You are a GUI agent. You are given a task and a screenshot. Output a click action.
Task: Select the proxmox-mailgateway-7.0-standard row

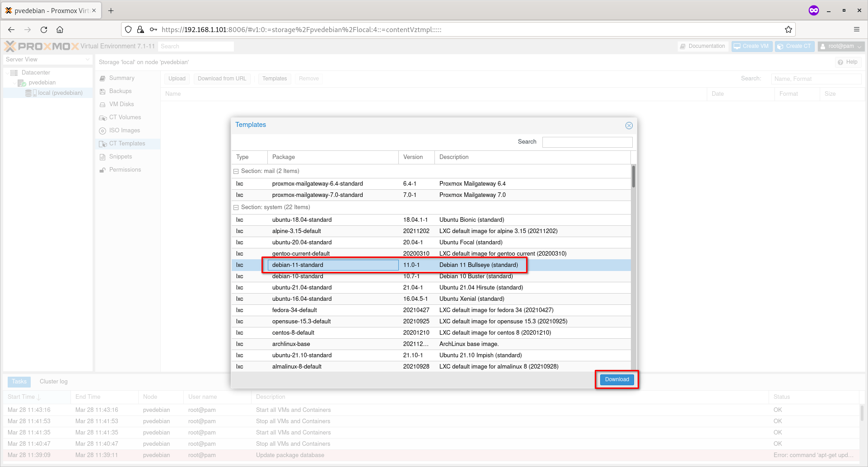(x=431, y=195)
